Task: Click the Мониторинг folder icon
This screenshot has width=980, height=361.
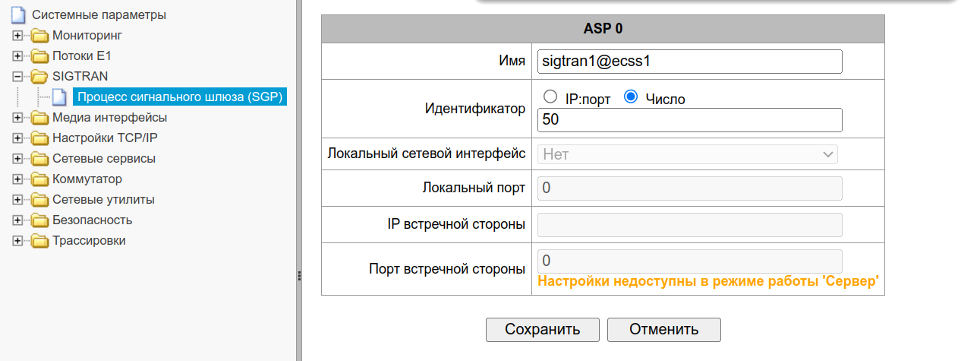Action: click(39, 35)
